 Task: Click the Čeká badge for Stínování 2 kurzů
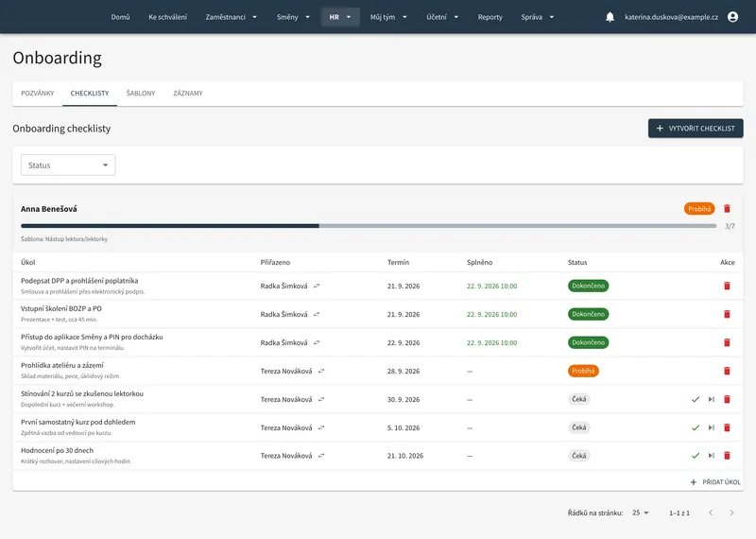click(x=579, y=399)
